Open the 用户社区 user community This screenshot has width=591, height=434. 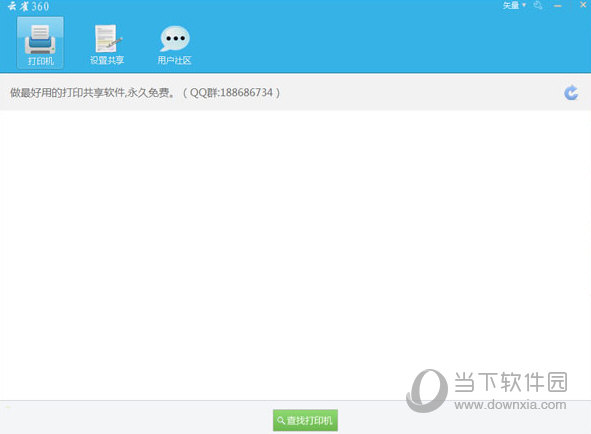tap(175, 44)
